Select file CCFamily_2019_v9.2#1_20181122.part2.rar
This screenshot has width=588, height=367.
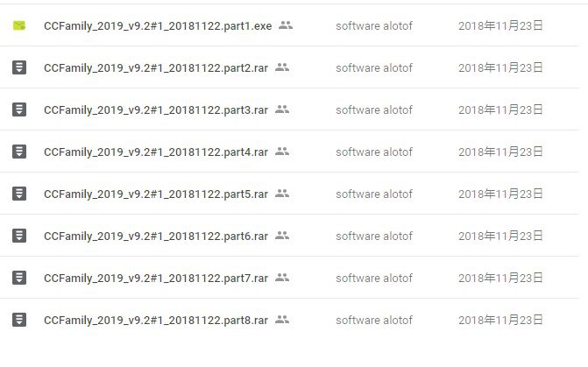coord(156,67)
